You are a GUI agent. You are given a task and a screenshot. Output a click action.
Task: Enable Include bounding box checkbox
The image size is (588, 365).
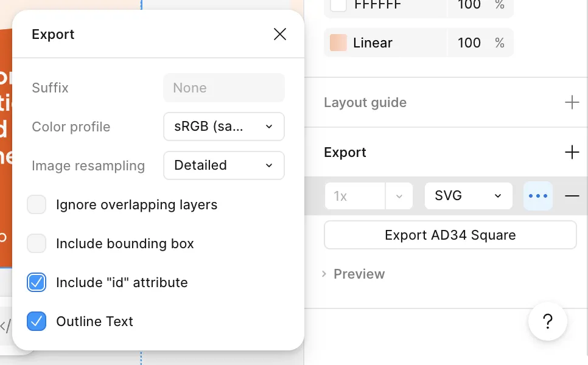37,243
